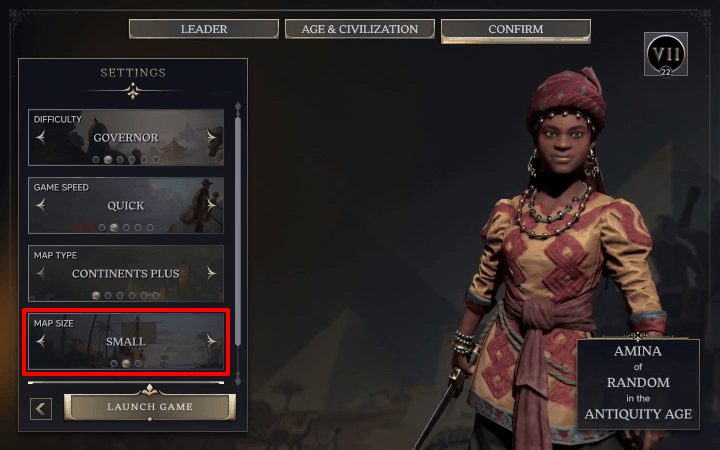Click the settings panel scrollbar
The image size is (720, 450).
click(238, 232)
